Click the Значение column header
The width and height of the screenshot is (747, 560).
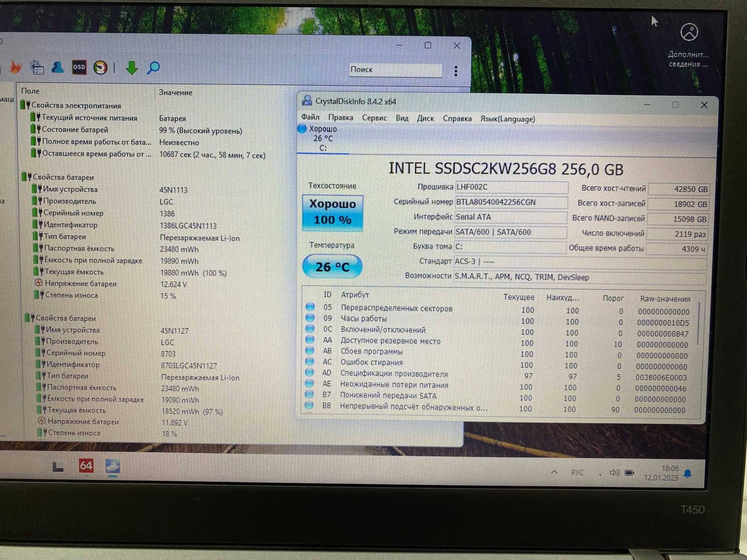176,92
